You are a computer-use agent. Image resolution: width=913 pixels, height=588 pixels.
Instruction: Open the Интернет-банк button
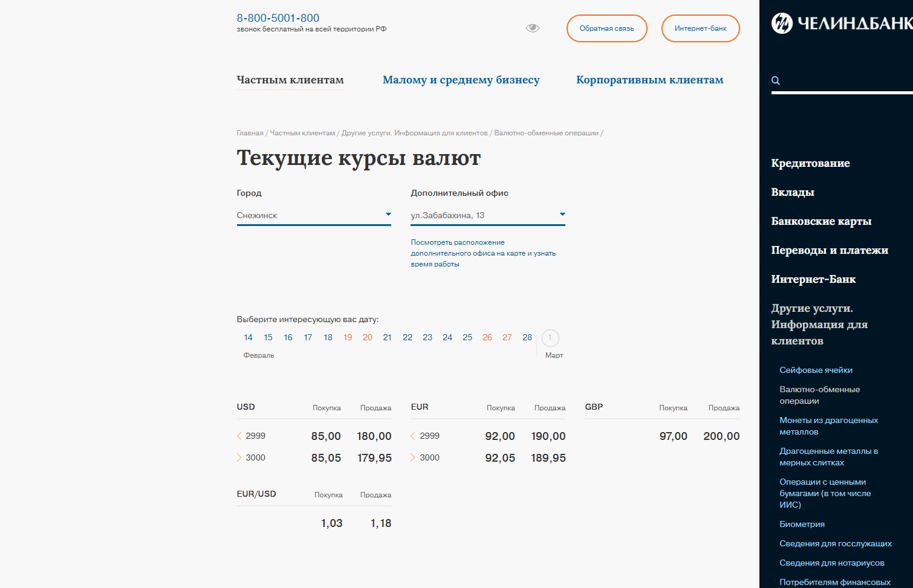pyautogui.click(x=700, y=28)
